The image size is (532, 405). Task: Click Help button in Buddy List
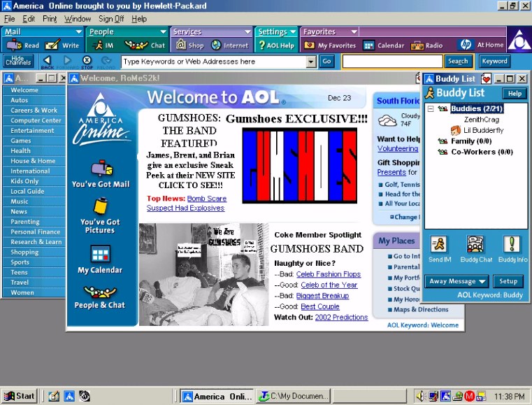515,94
